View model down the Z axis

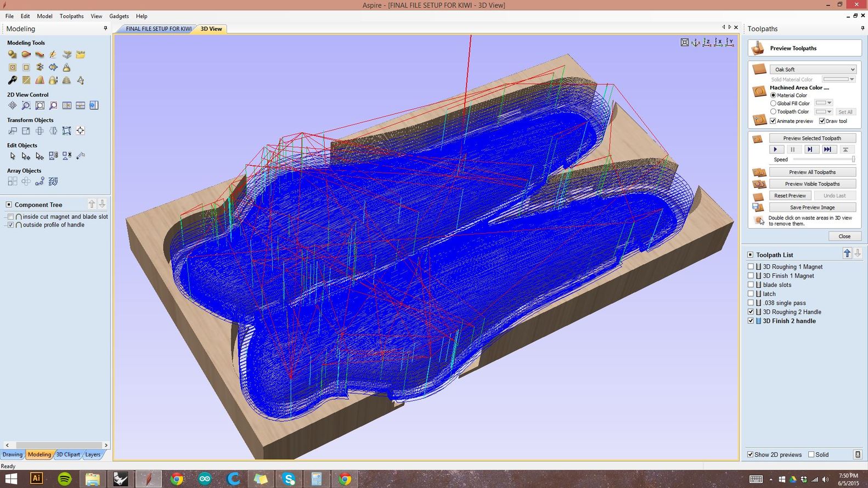[707, 42]
